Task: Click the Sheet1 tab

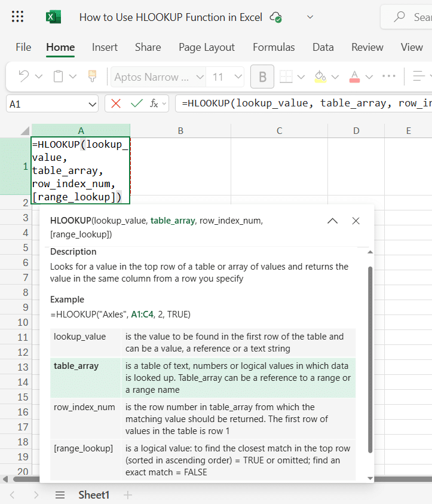Action: (94, 495)
